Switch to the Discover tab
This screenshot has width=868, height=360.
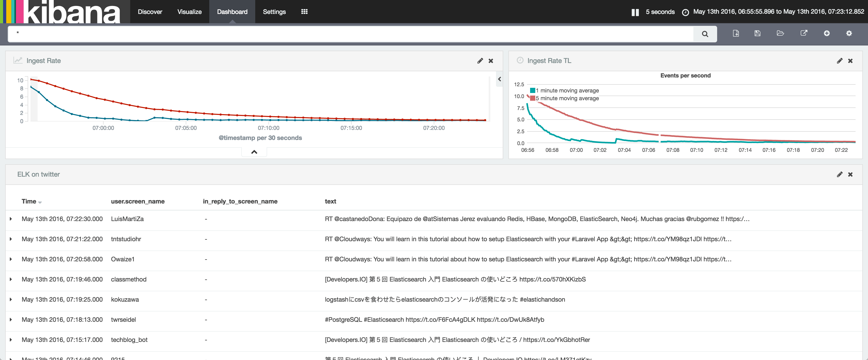(x=150, y=11)
